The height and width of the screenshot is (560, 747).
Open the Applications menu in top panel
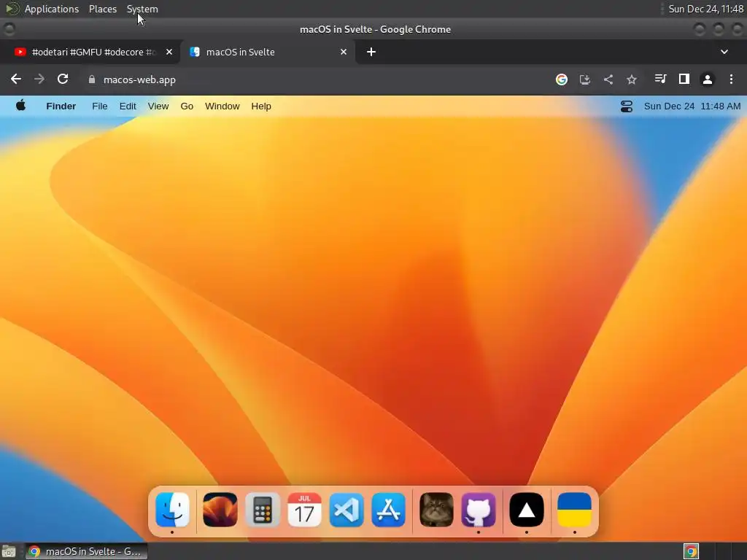[x=52, y=9]
